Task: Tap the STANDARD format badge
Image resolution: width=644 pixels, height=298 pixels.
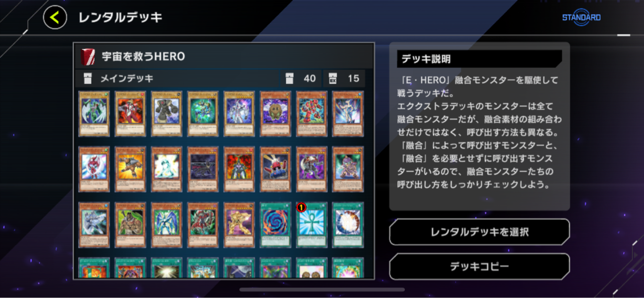Action: click(x=581, y=18)
